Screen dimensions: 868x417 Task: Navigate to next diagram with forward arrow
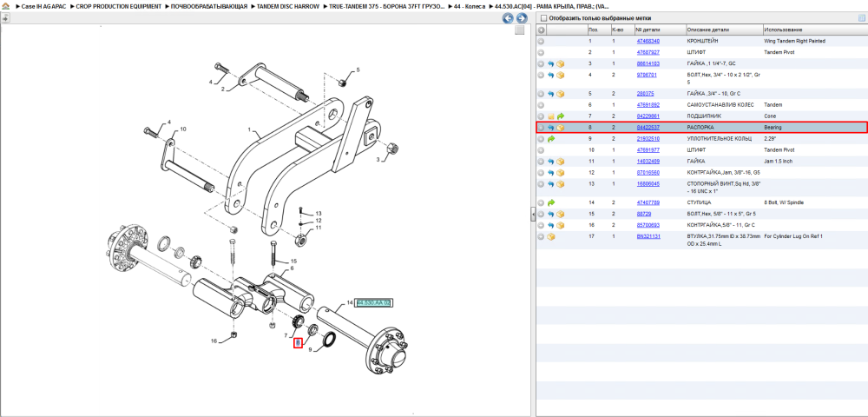[520, 18]
